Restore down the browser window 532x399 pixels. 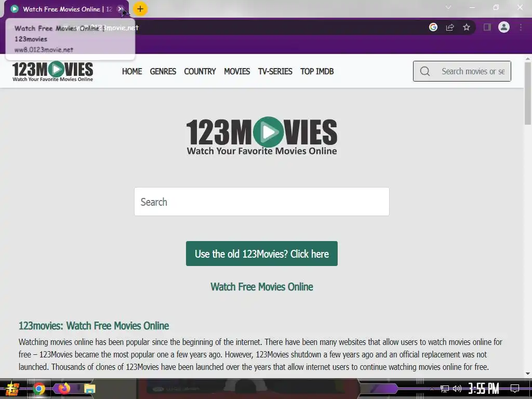[496, 7]
